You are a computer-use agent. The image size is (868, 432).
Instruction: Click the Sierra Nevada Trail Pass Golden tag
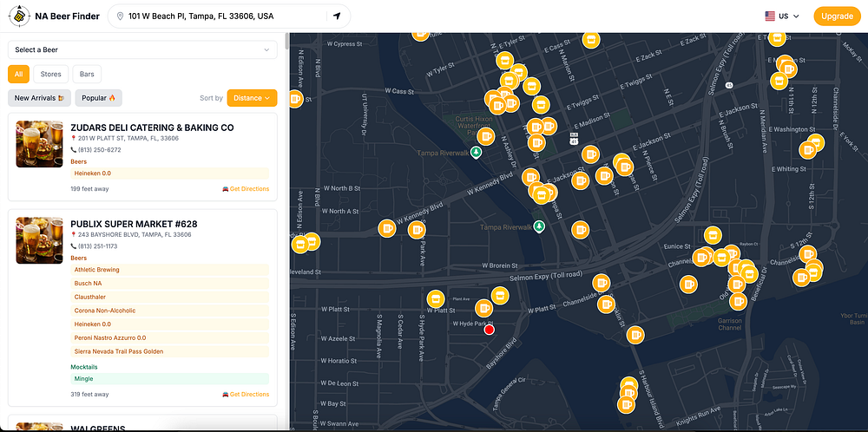pyautogui.click(x=170, y=351)
